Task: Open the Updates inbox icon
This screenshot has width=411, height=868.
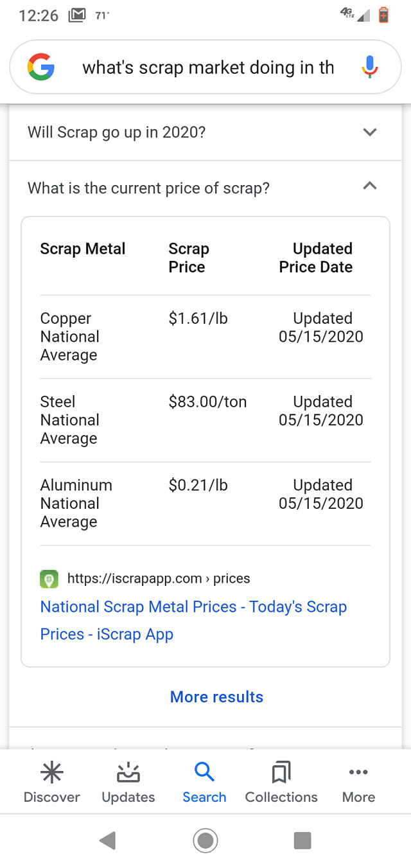Action: (x=128, y=772)
